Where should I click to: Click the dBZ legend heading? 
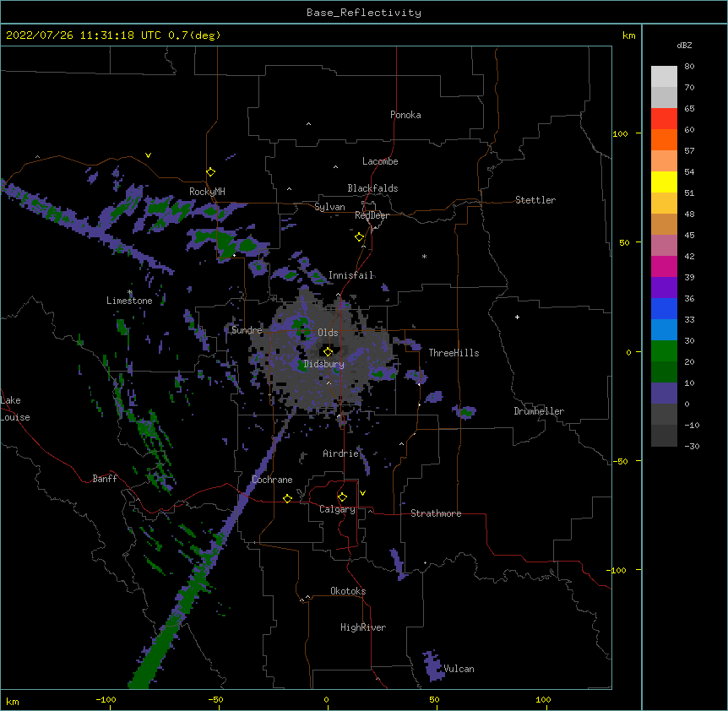click(684, 45)
